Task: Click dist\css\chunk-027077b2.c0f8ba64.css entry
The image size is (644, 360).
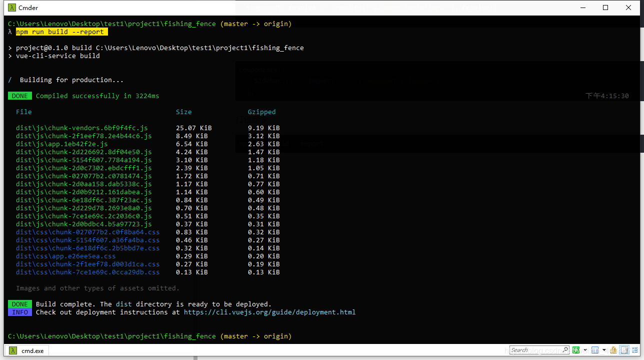Action: [88, 232]
